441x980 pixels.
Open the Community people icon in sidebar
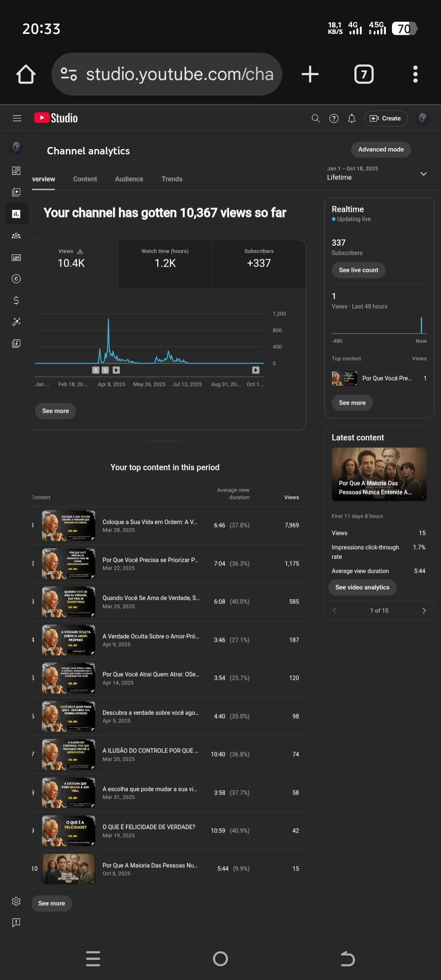point(16,236)
